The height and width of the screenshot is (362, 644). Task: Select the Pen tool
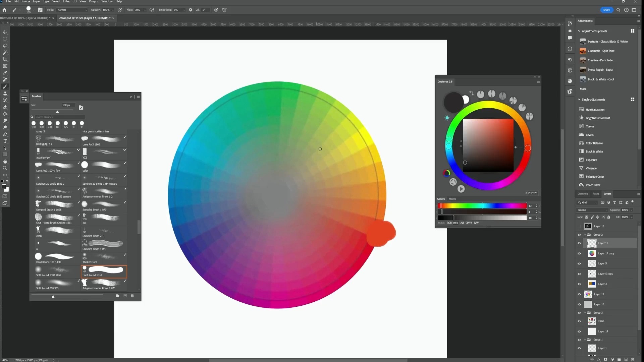[x=5, y=134]
